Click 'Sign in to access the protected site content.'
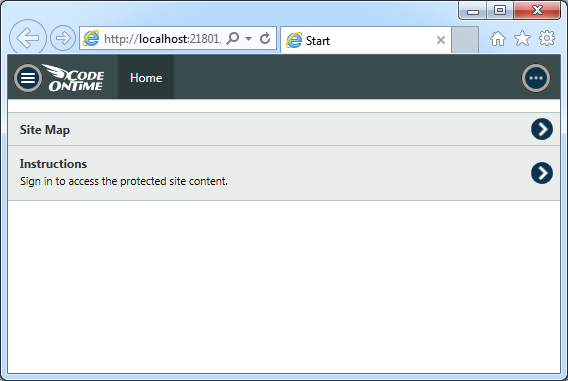Viewport: 568px width, 381px height. [124, 181]
